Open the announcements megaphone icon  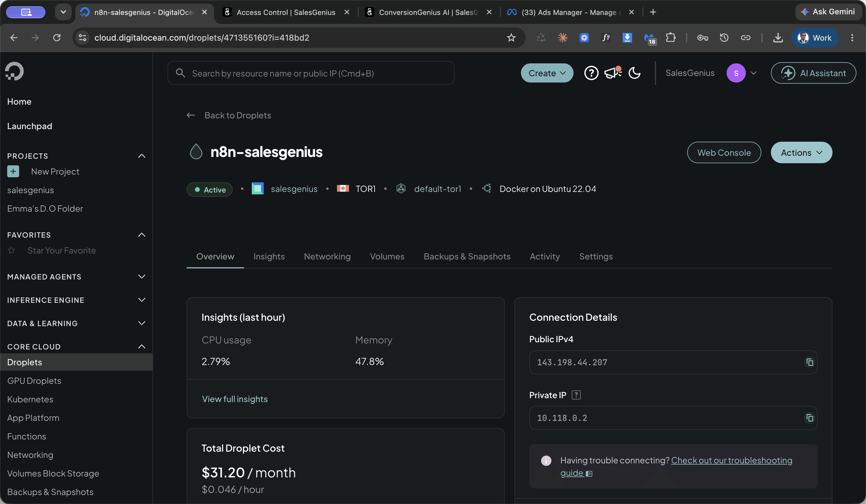point(613,72)
